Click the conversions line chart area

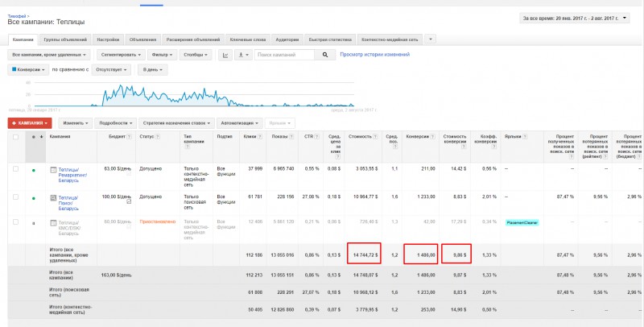click(194, 94)
